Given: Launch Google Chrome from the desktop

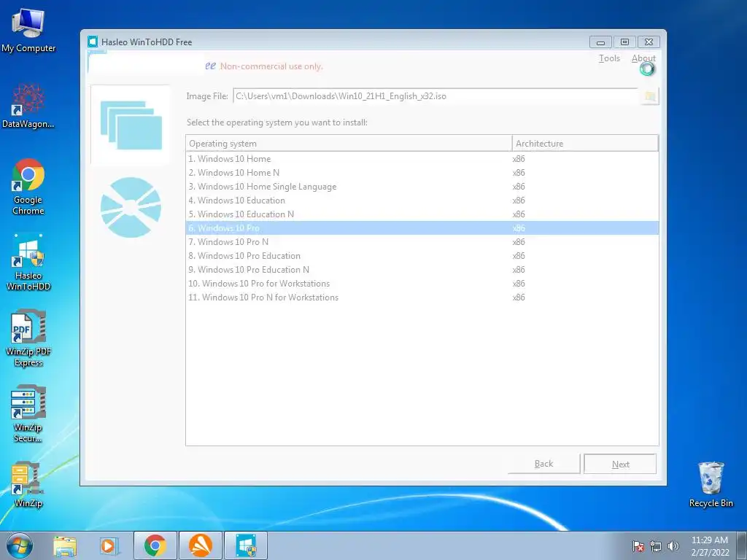Looking at the screenshot, I should (28, 187).
